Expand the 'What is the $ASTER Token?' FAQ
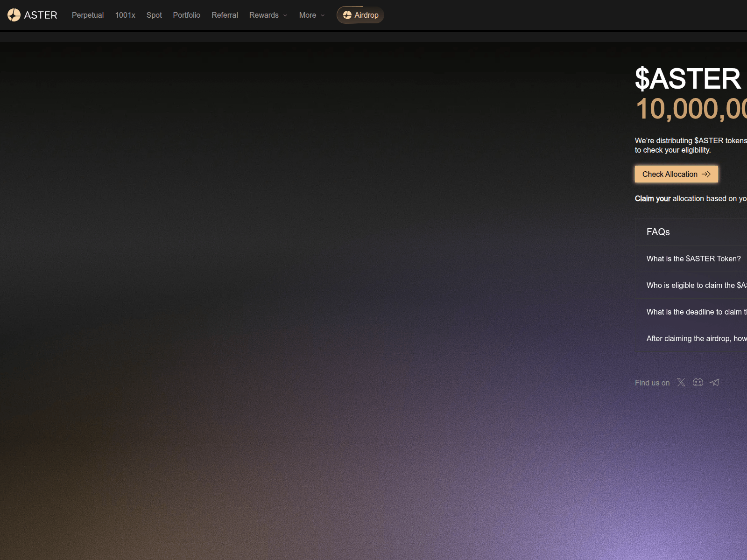Viewport: 747px width, 560px height. pos(693,259)
